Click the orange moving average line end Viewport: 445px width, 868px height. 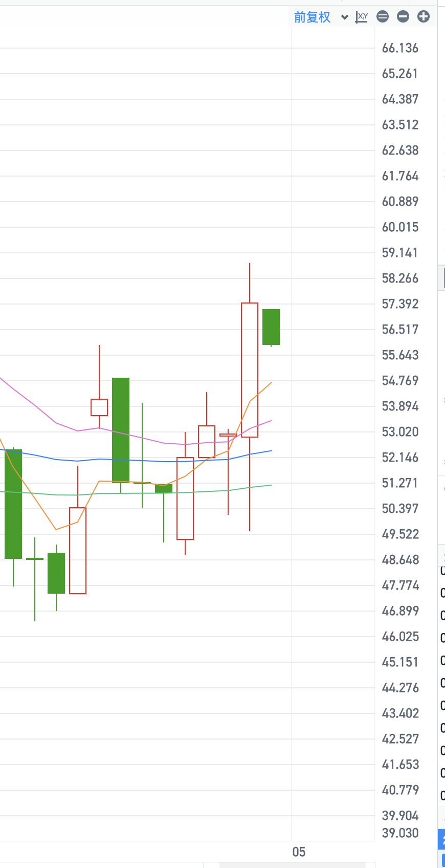point(271,383)
